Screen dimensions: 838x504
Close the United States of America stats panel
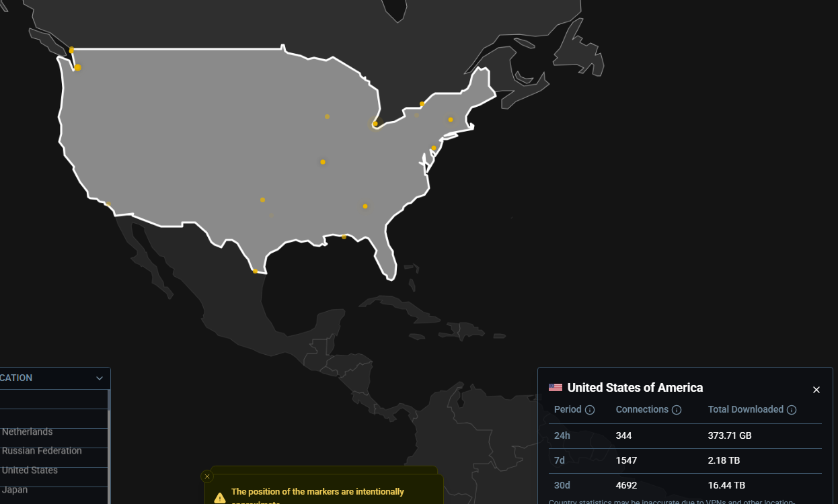pyautogui.click(x=816, y=390)
